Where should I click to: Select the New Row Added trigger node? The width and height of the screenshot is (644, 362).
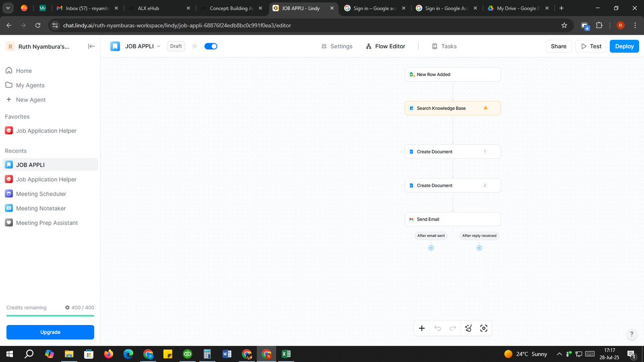tap(452, 75)
